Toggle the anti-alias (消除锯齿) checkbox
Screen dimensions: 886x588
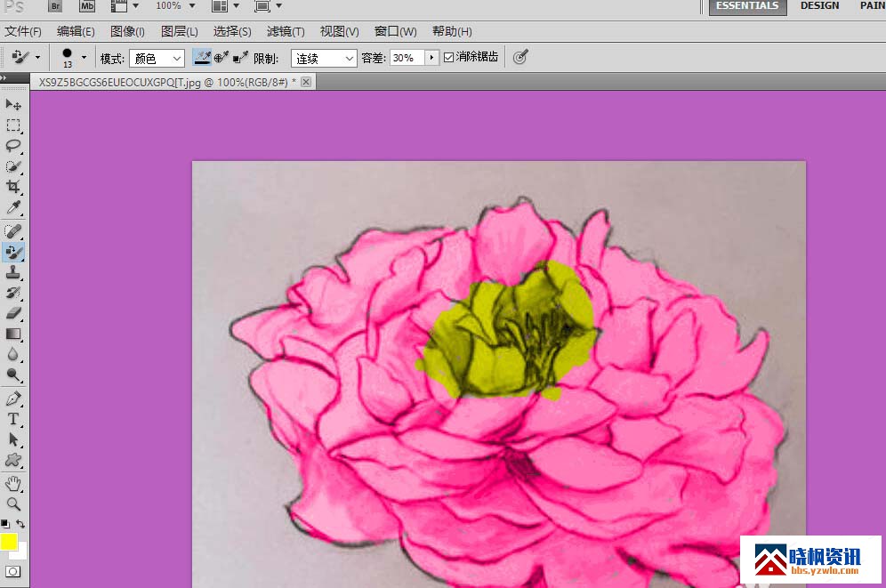point(448,57)
